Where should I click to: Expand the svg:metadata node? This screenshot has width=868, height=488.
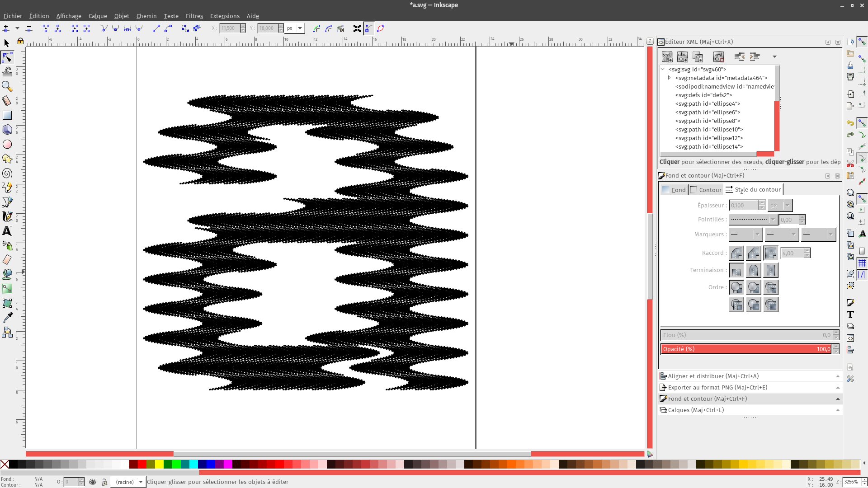coord(670,78)
